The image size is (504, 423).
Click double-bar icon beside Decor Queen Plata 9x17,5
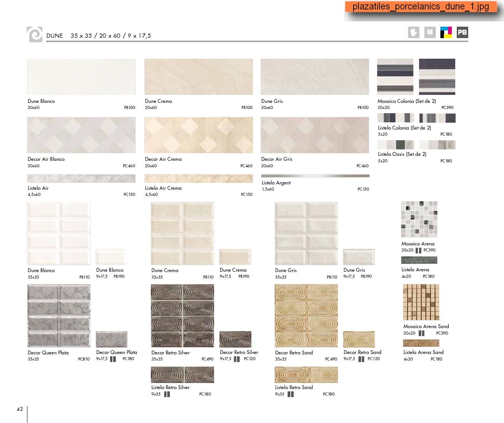click(x=113, y=359)
